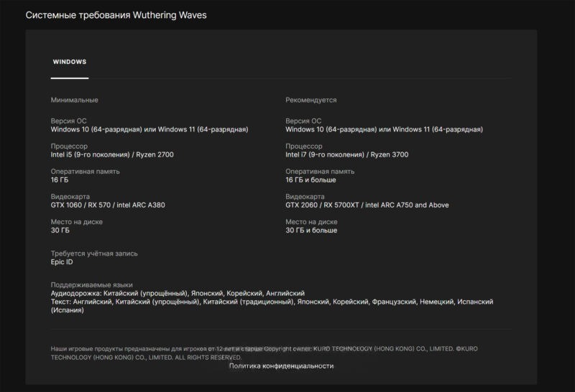Click minimum processor value Intel i5 / Ryzen 2700

pos(112,154)
